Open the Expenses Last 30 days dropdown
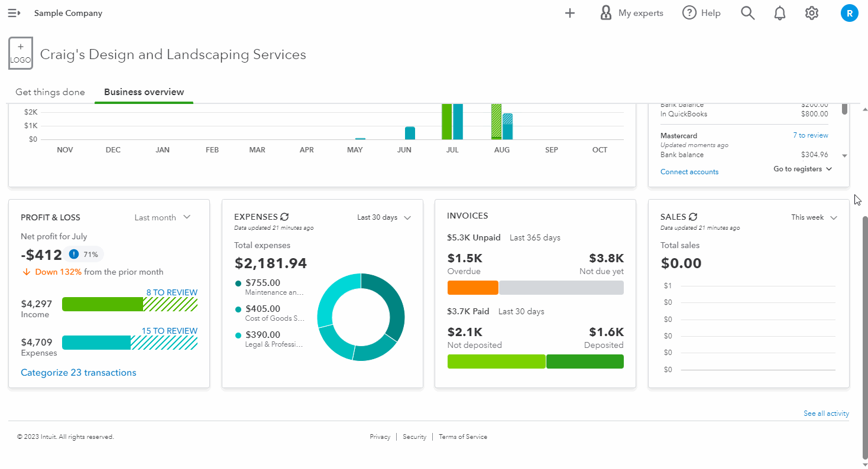This screenshot has width=868, height=469. (384, 217)
